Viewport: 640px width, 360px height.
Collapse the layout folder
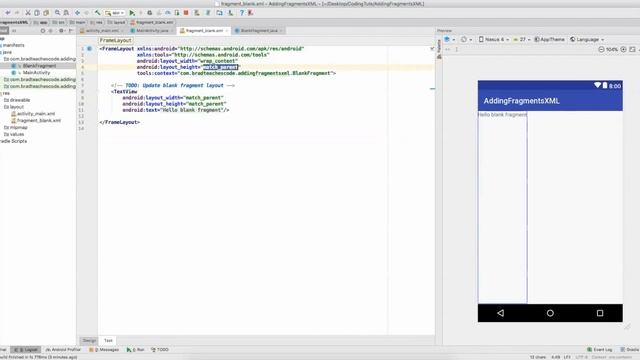14,107
